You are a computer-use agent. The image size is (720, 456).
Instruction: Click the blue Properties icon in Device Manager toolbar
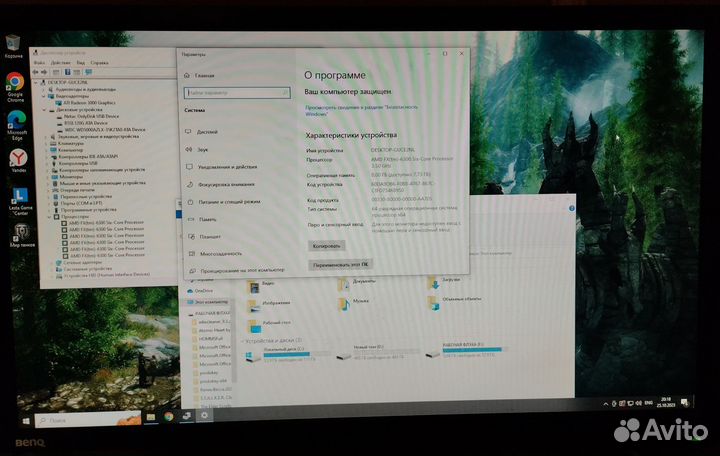tap(68, 72)
